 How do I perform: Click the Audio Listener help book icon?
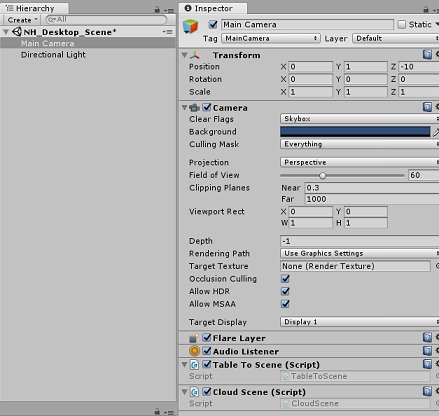[x=427, y=351]
